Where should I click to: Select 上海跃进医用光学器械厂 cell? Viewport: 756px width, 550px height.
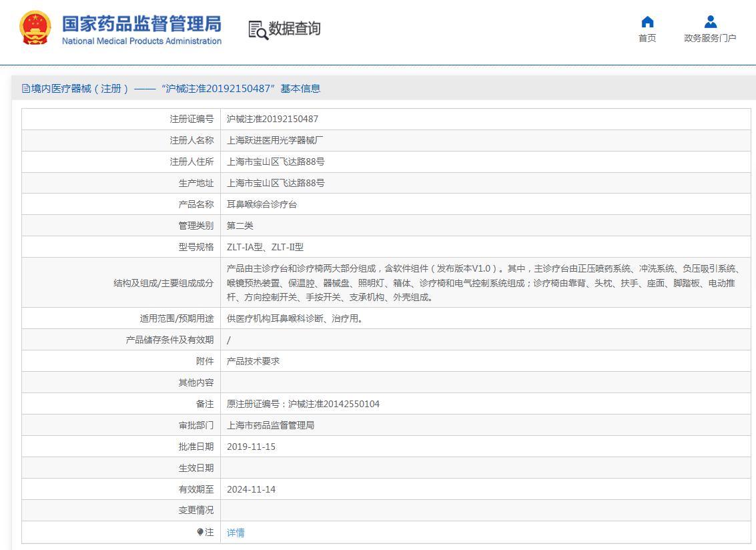coord(275,140)
